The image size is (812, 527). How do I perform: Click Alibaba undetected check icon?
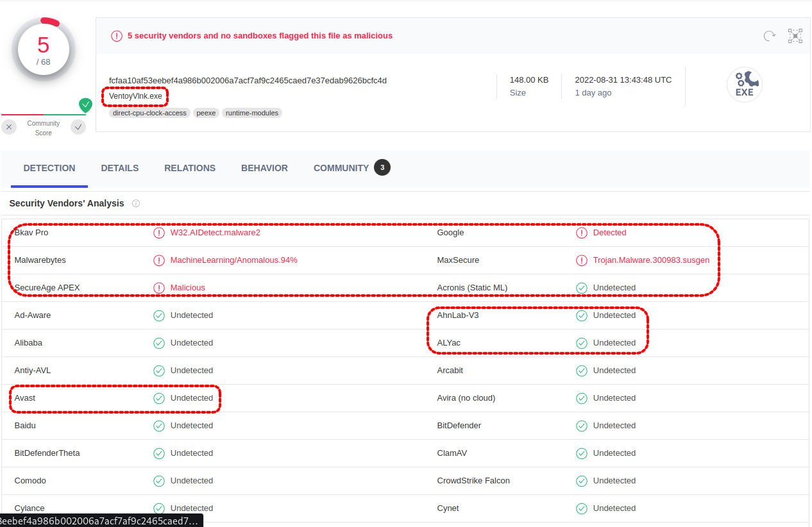tap(159, 343)
